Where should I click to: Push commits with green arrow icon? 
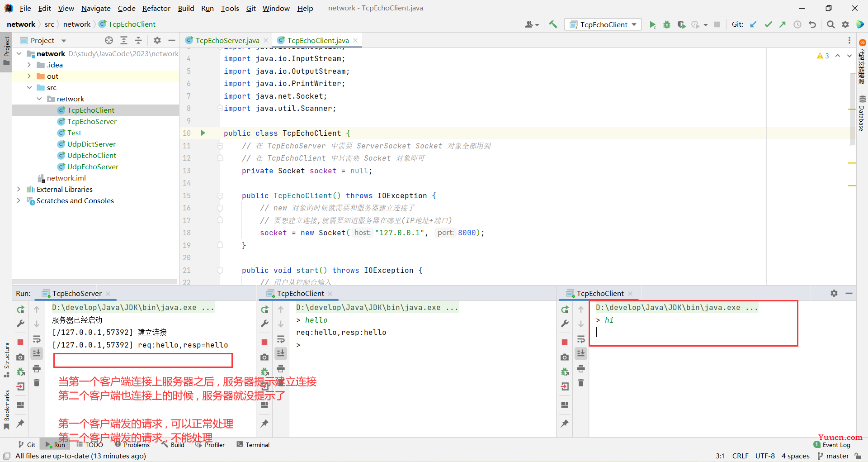[x=783, y=24]
